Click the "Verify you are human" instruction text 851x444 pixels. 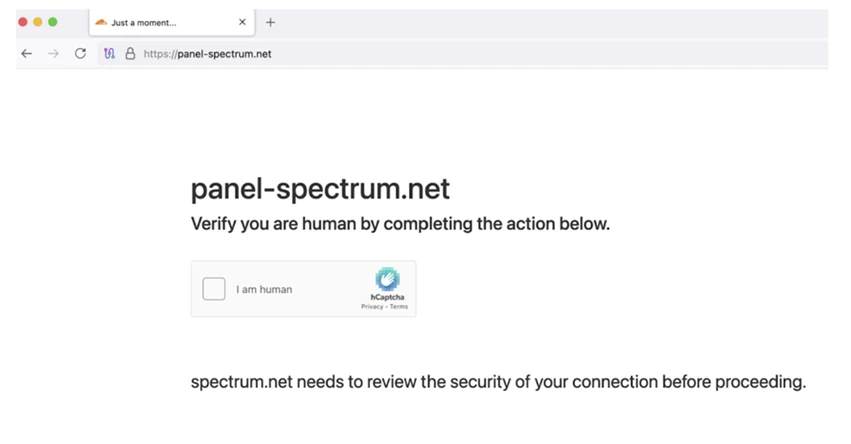coord(400,224)
